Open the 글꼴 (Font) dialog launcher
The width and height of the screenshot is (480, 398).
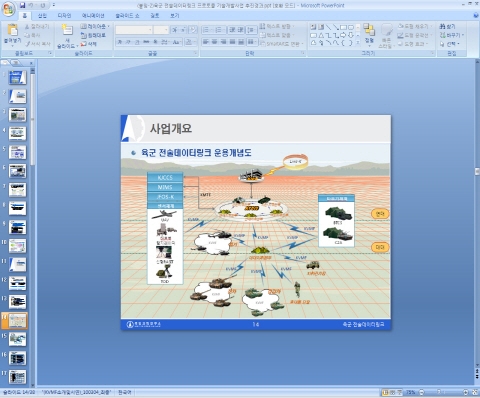pos(195,53)
